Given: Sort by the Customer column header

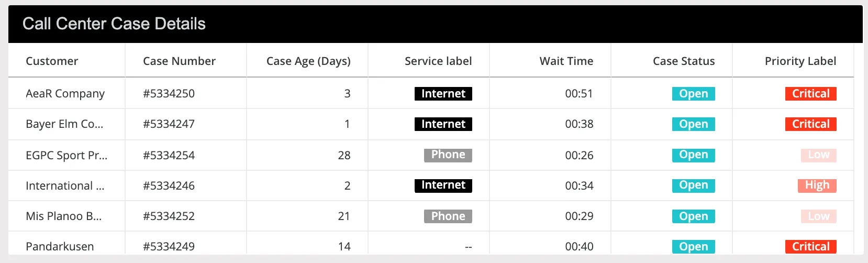Looking at the screenshot, I should [x=52, y=61].
